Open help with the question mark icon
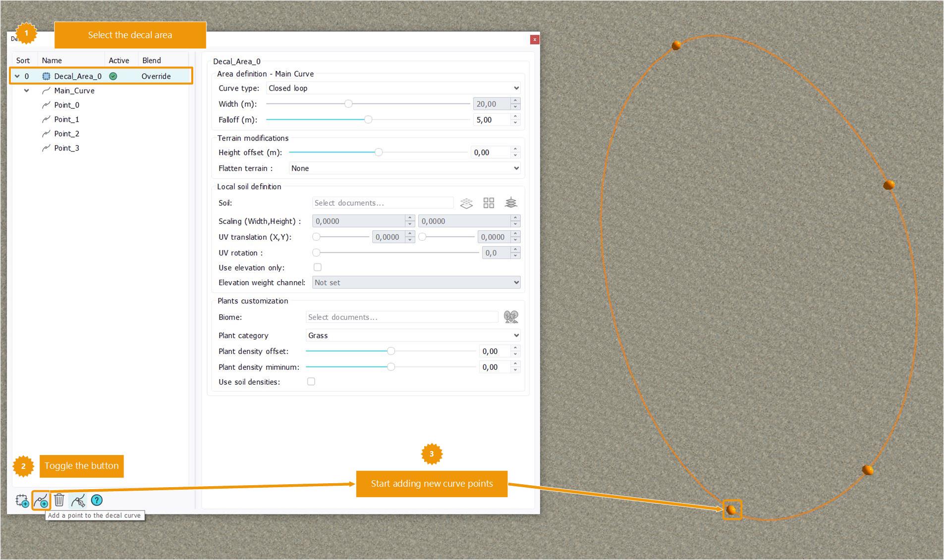Image resolution: width=944 pixels, height=560 pixels. pos(97,500)
